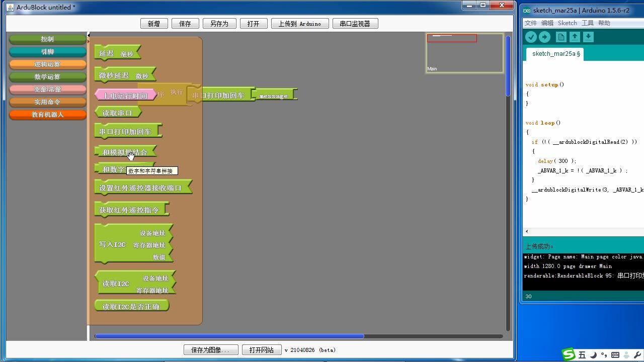Select the 设置红外遥控器接收端口 block
This screenshot has height=362, width=644.
(x=143, y=188)
